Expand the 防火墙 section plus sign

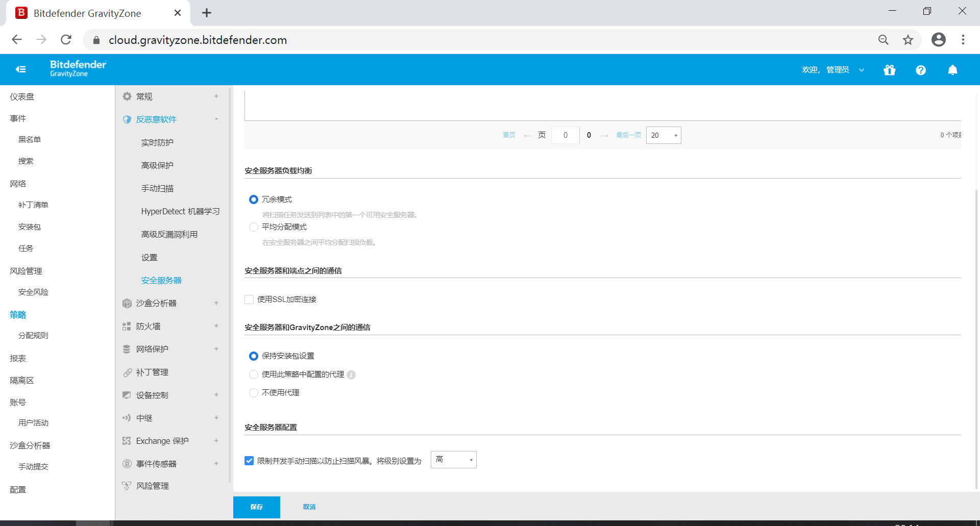pyautogui.click(x=216, y=326)
